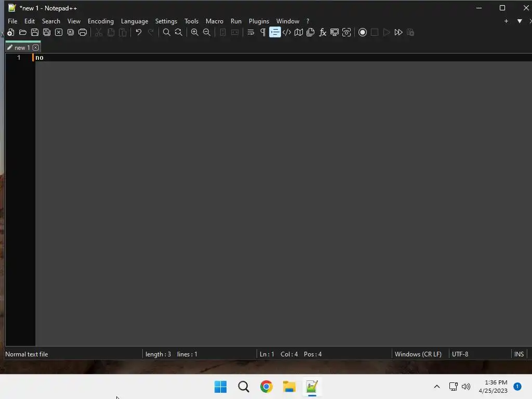The image size is (532, 399).
Task: Close current document toolbar icon
Action: pyautogui.click(x=59, y=33)
